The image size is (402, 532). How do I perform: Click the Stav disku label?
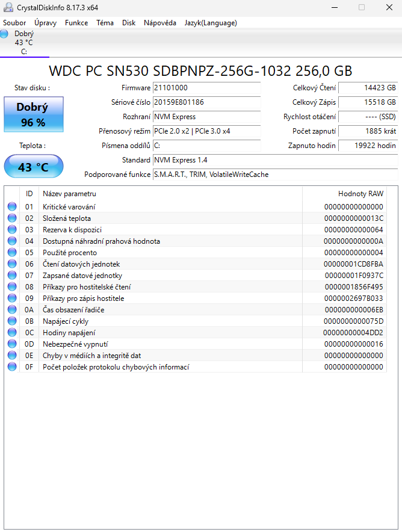coord(32,87)
